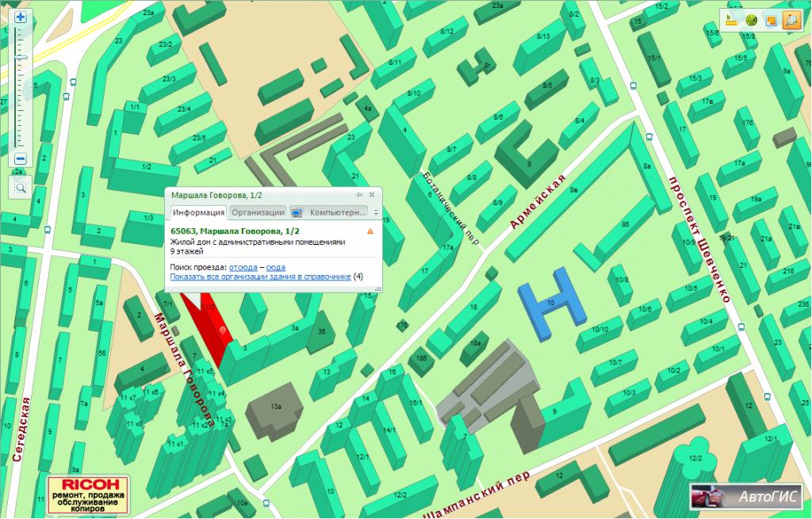Pin the Маршала Говорова info popup
812x519 pixels.
pos(358,194)
